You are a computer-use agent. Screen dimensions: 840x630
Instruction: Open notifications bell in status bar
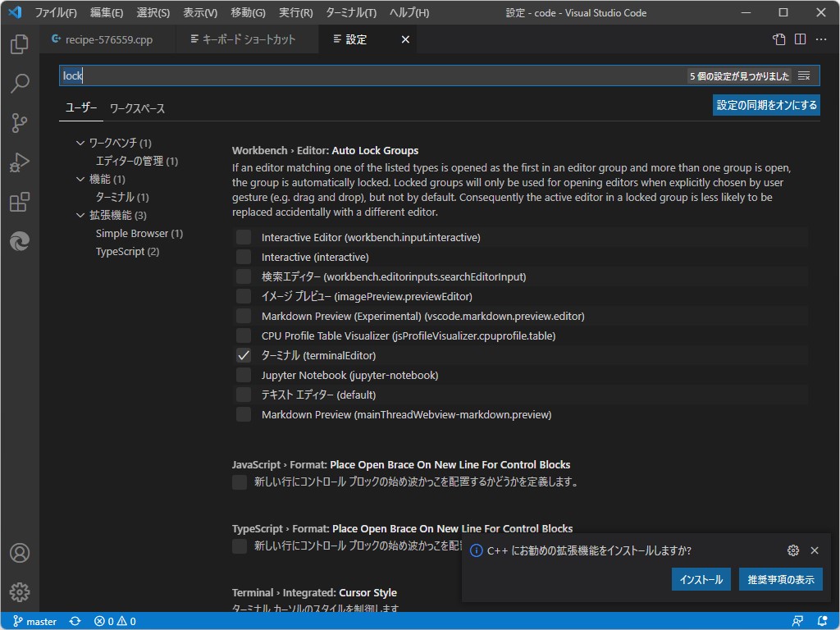pyautogui.click(x=822, y=622)
